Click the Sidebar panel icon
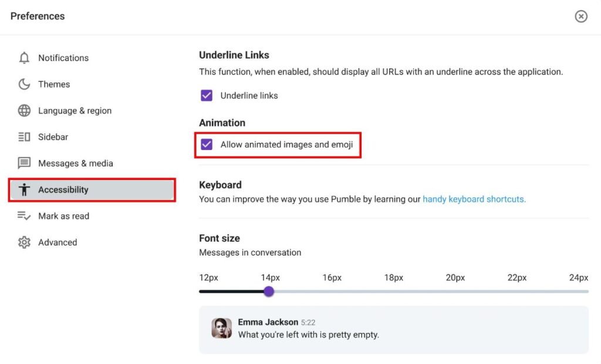Image resolution: width=601 pixels, height=364 pixels. (x=24, y=137)
